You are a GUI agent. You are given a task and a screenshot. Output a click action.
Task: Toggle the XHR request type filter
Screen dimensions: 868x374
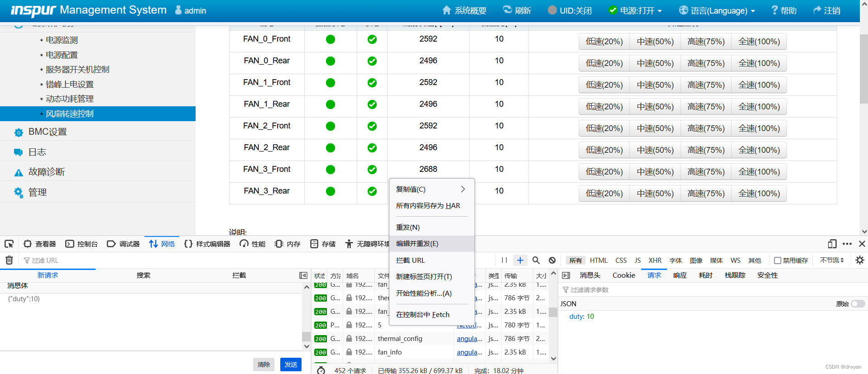click(x=655, y=260)
